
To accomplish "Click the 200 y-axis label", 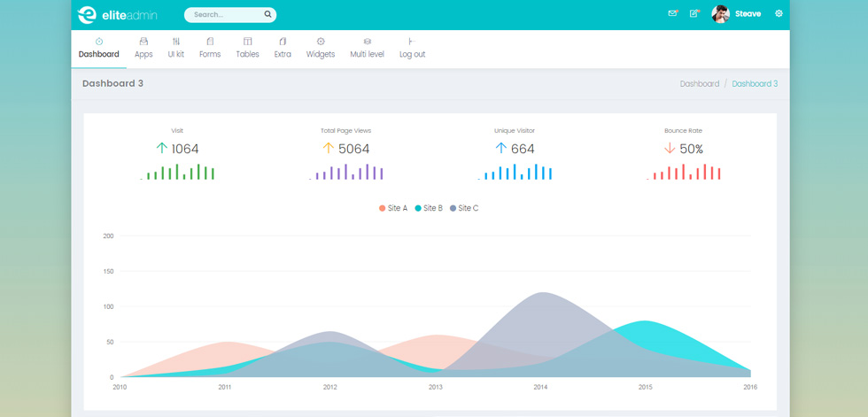I will click(108, 236).
